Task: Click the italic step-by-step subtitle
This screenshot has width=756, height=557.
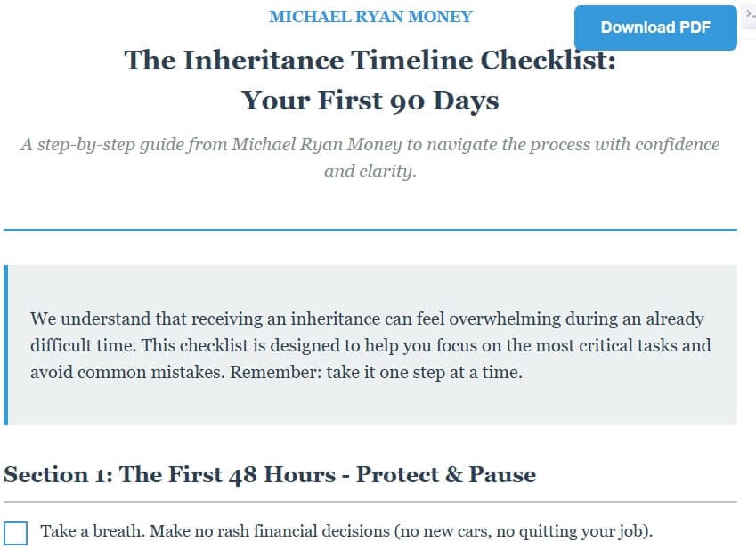Action: point(370,157)
